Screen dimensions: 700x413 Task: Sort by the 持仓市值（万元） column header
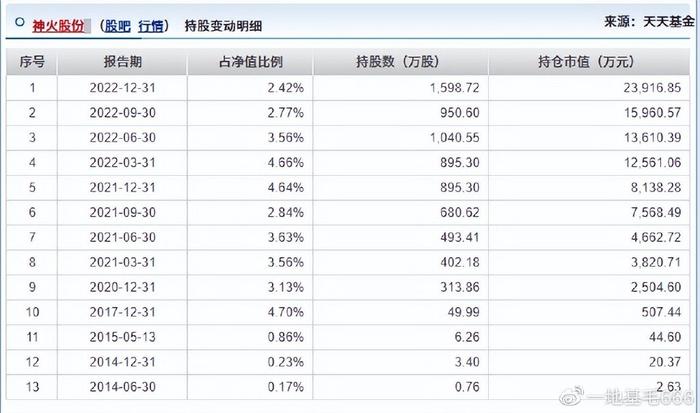click(x=589, y=62)
